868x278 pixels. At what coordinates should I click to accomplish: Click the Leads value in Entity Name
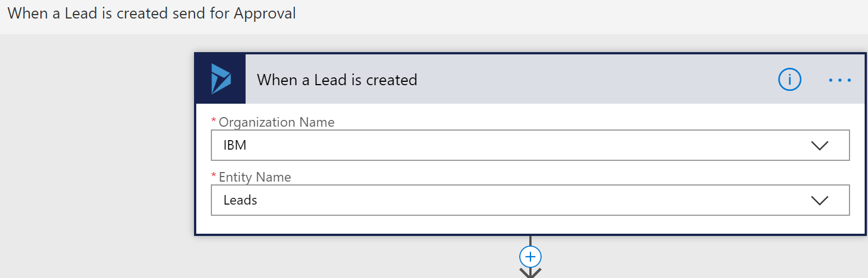tap(240, 200)
